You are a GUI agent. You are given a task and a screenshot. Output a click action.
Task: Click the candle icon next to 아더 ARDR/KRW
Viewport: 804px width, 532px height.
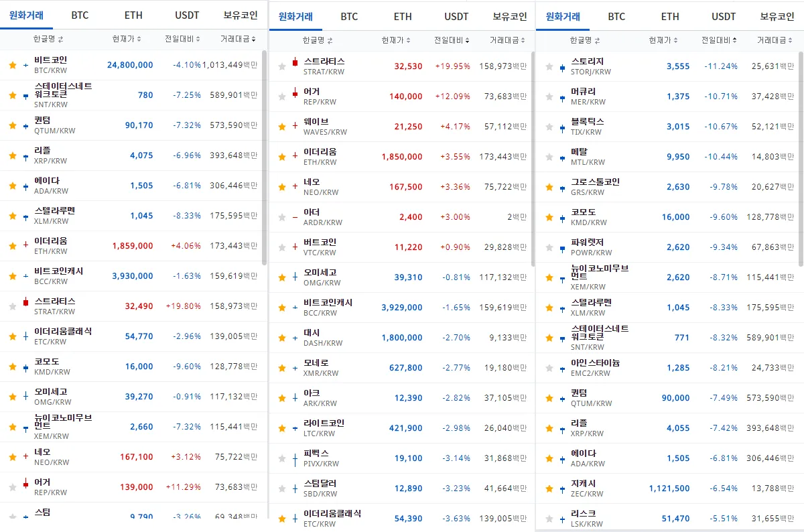coord(295,217)
